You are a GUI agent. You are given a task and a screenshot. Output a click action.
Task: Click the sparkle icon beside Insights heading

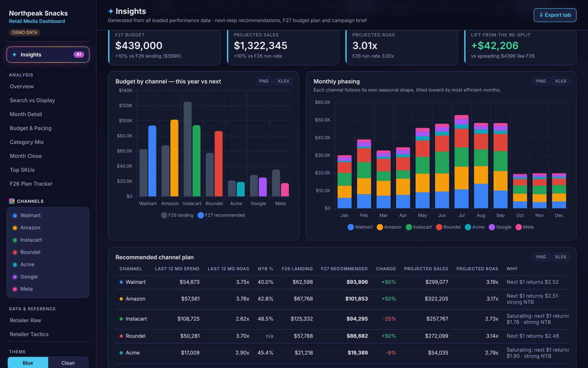pos(111,11)
